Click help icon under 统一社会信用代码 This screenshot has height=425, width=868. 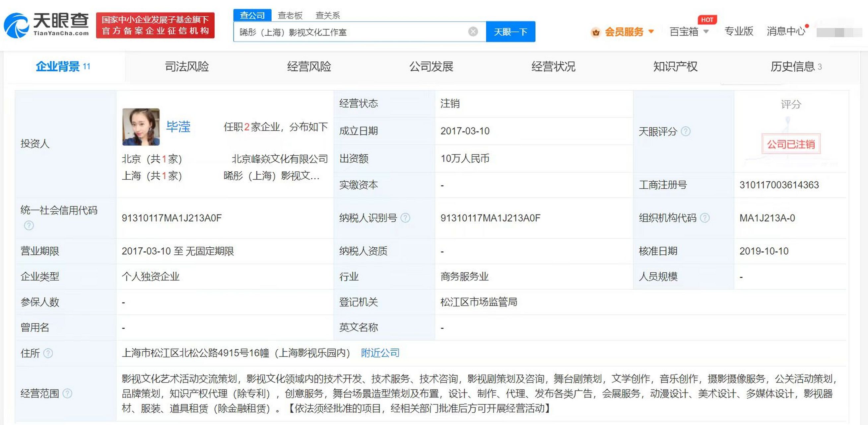[29, 225]
